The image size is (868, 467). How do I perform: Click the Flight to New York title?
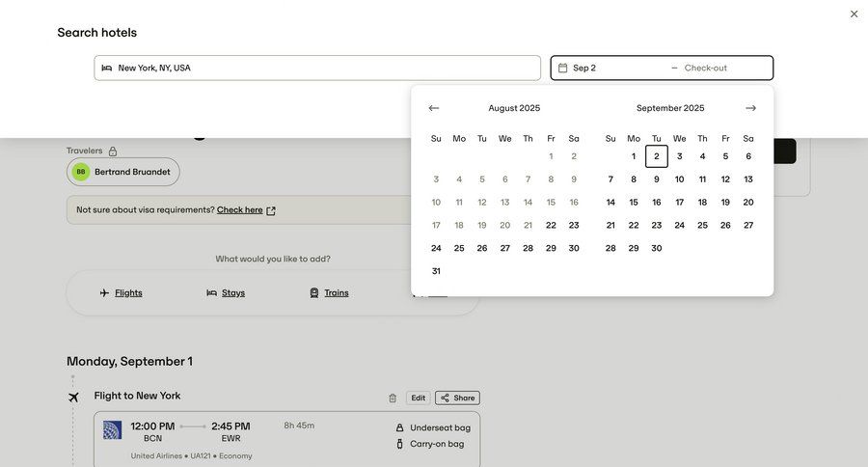137,396
